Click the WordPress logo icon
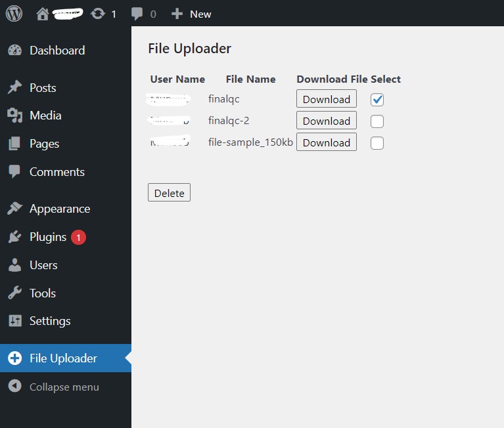The width and height of the screenshot is (504, 428). (14, 13)
